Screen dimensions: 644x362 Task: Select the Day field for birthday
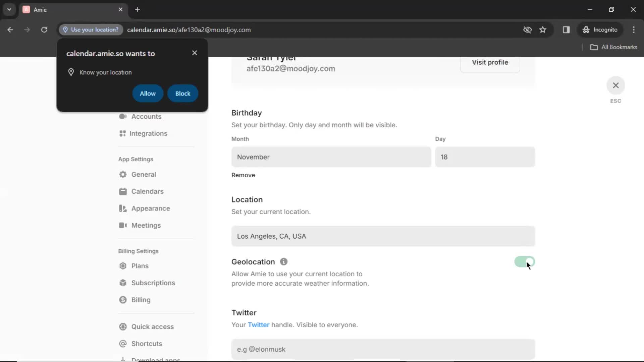485,157
